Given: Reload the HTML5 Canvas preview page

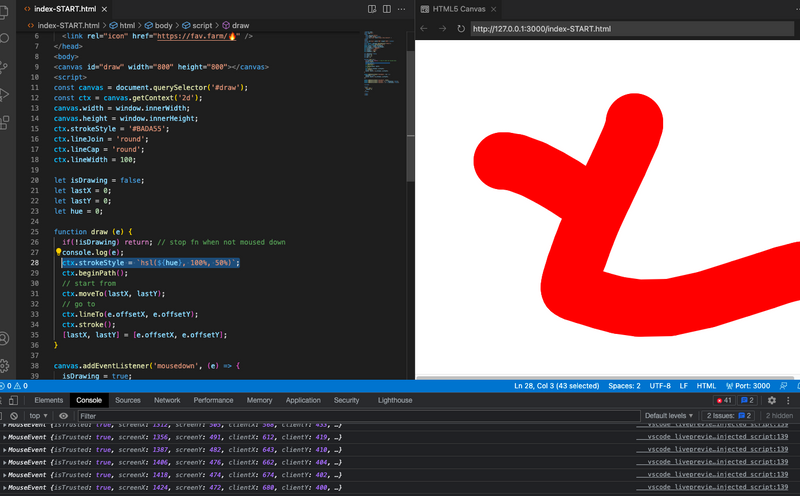Looking at the screenshot, I should (x=461, y=29).
